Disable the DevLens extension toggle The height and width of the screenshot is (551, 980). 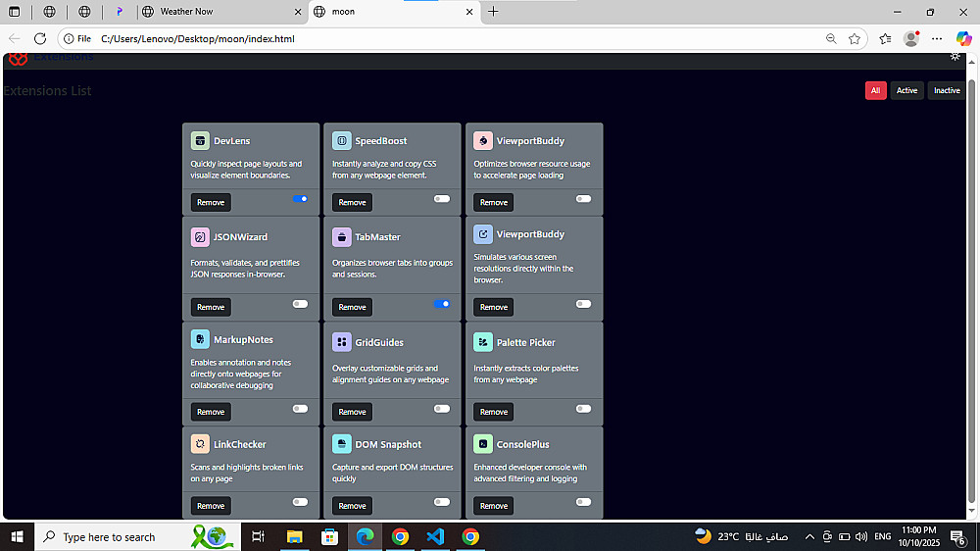tap(300, 199)
